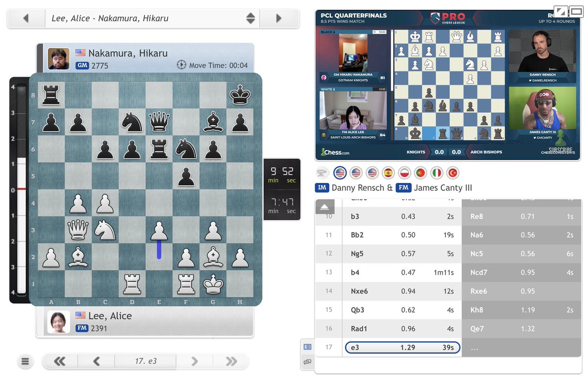Click the white pawn on e3
The image size is (588, 385).
[x=159, y=230]
